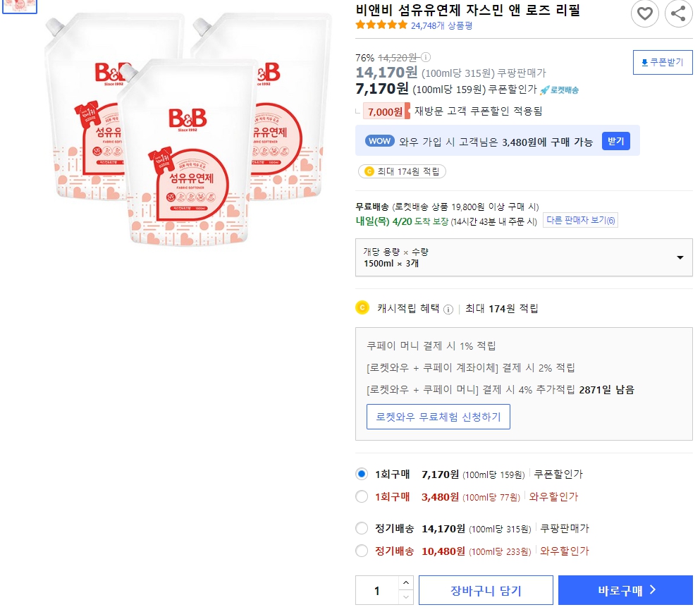Add product to wishlist with heart icon
Image resolution: width=700 pixels, height=612 pixels.
(x=644, y=13)
